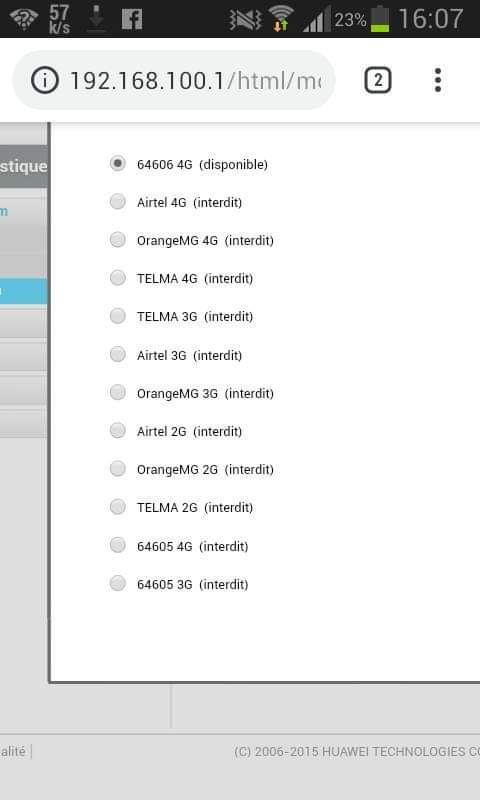This screenshot has width=480, height=800.
Task: Click the 192.168.100.1 address bar
Action: point(173,80)
